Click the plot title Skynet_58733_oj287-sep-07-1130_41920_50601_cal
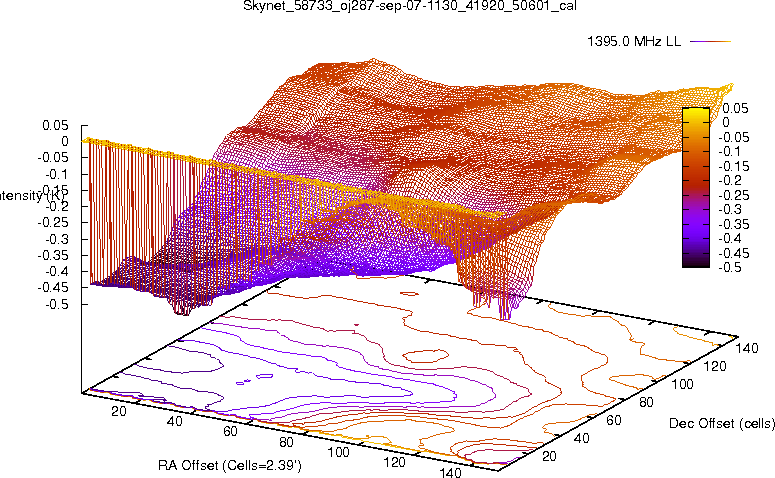 tap(410, 6)
